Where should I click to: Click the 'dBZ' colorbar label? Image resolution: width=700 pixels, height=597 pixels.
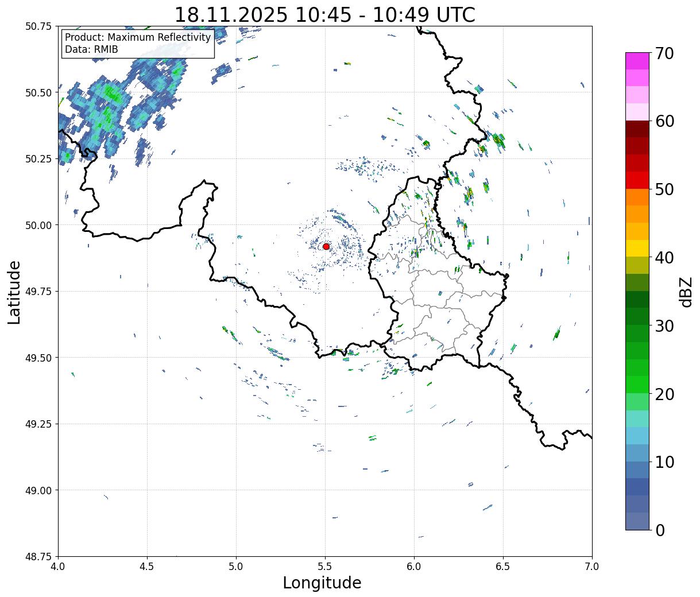tap(686, 292)
